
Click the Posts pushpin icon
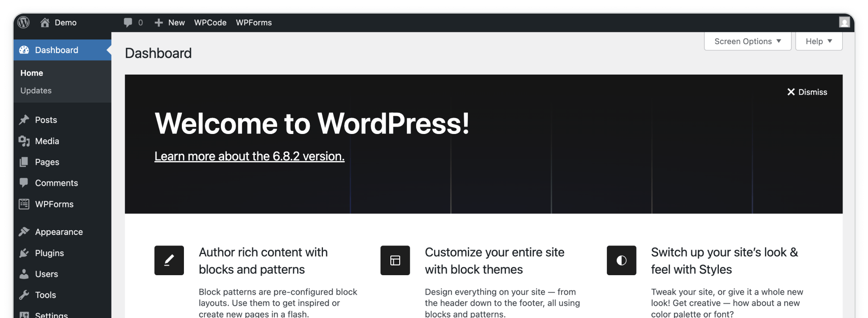pos(24,120)
